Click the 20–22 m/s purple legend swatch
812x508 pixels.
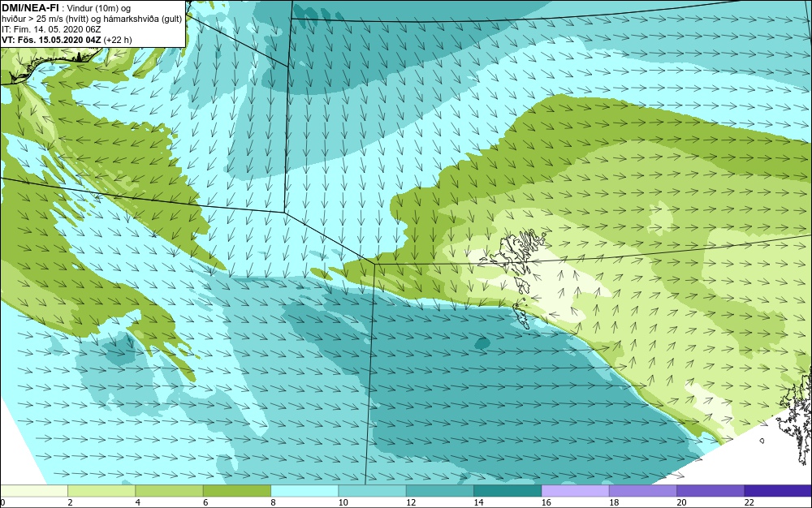[x=710, y=491]
